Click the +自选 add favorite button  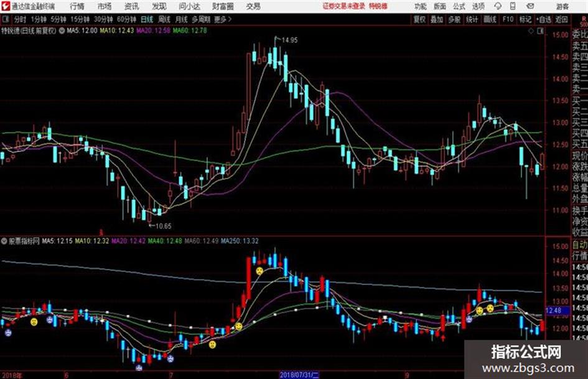click(544, 19)
